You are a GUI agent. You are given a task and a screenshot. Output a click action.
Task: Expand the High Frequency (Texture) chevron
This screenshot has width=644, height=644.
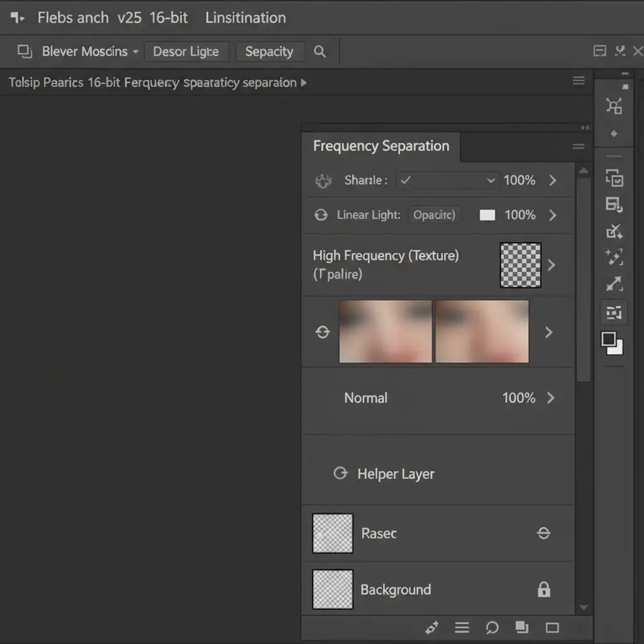[x=552, y=265]
